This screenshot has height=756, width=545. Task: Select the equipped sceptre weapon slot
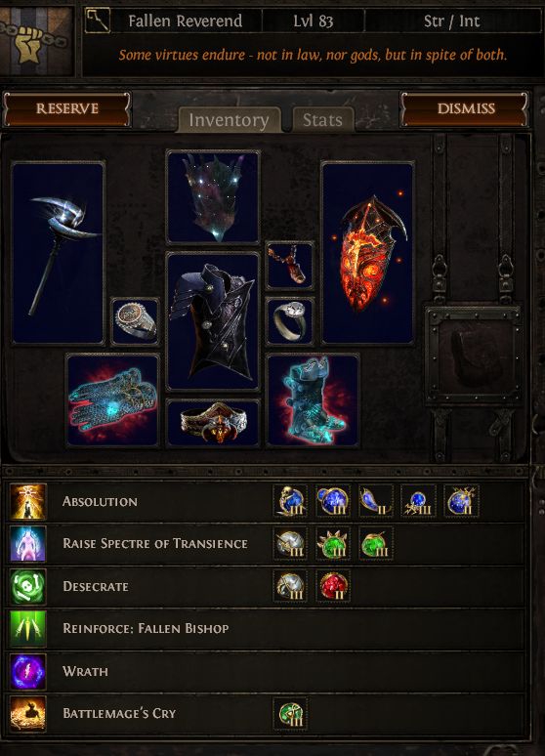[x=58, y=253]
